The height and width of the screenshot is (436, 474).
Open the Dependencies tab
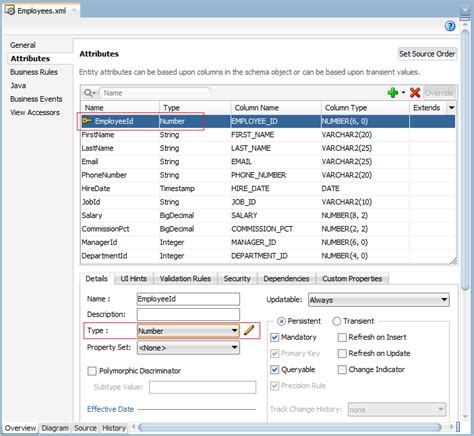pos(286,279)
